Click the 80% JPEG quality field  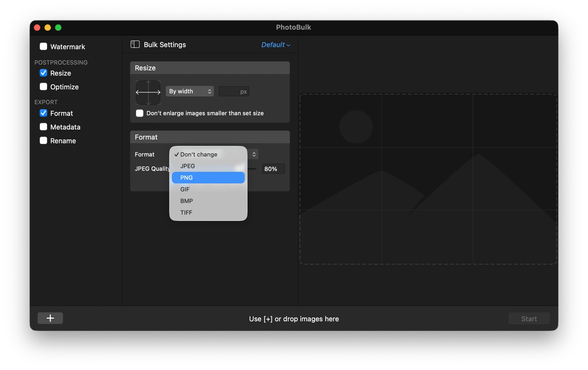click(274, 169)
